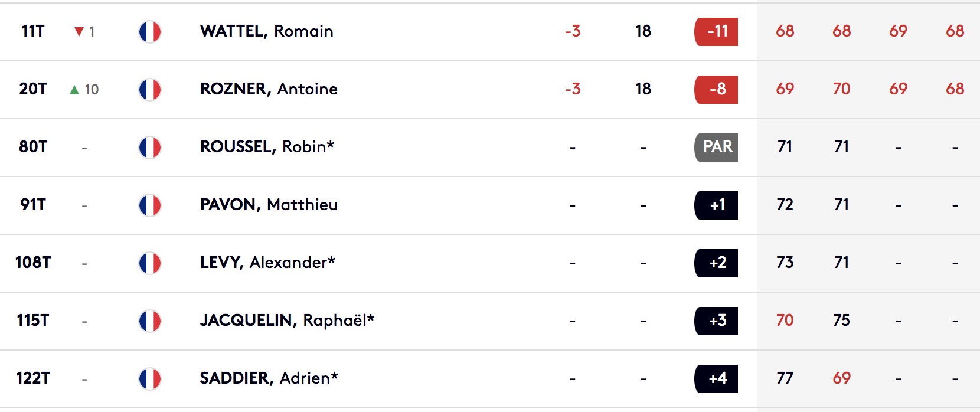Open the ROZNER, Antoine player link
The width and height of the screenshot is (980, 412).
pos(269,89)
